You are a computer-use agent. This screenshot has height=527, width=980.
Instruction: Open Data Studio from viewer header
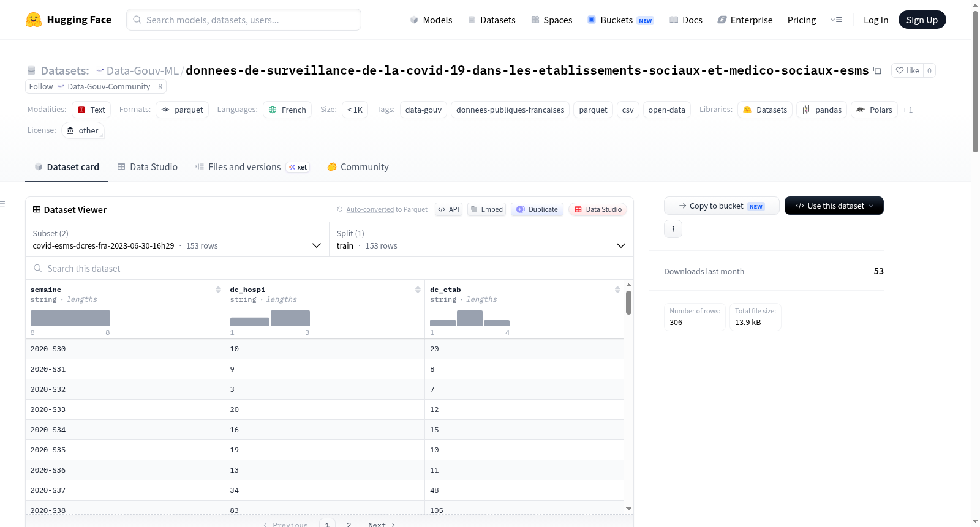click(x=597, y=209)
